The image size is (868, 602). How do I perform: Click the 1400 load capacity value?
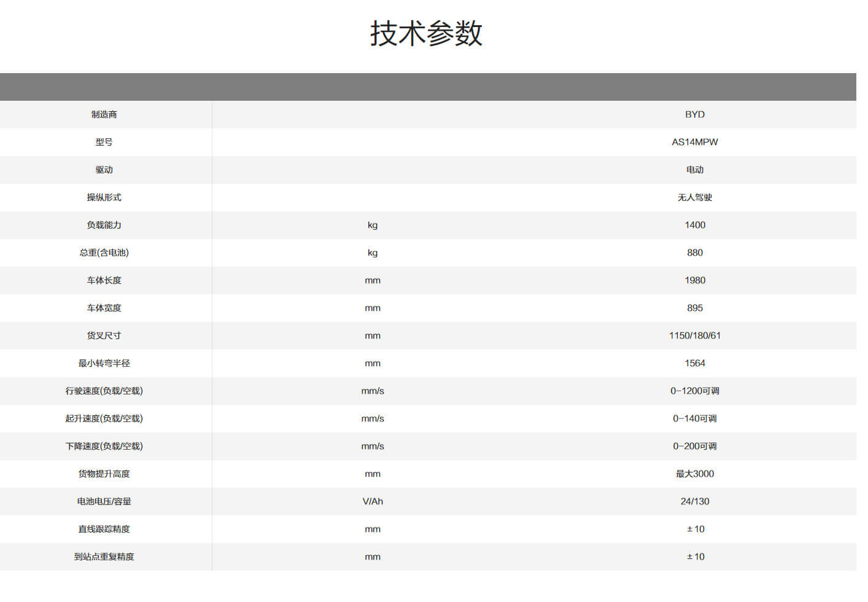point(696,225)
